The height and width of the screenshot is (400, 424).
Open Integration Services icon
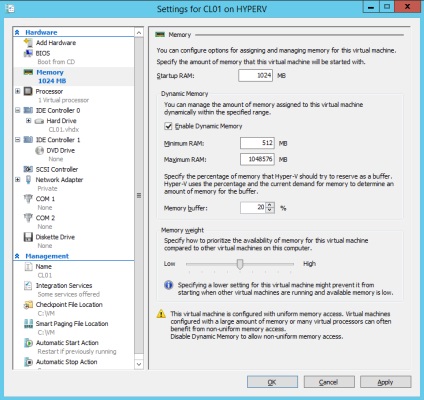(x=28, y=286)
